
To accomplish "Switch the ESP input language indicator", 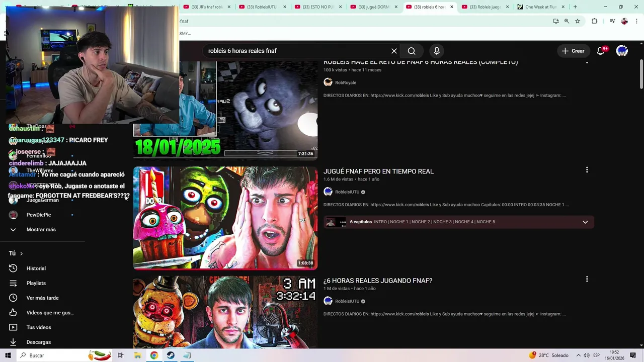I will (596, 355).
